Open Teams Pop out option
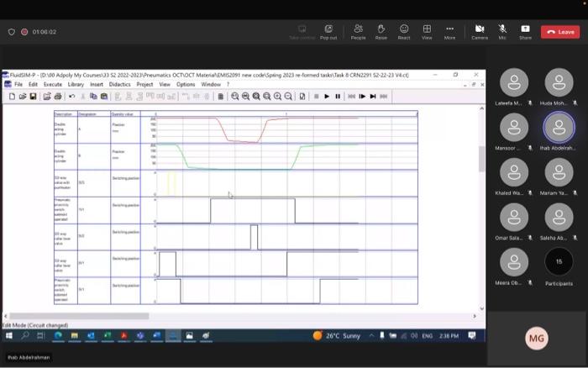Image resolution: width=588 pixels, height=368 pixels. [x=328, y=32]
